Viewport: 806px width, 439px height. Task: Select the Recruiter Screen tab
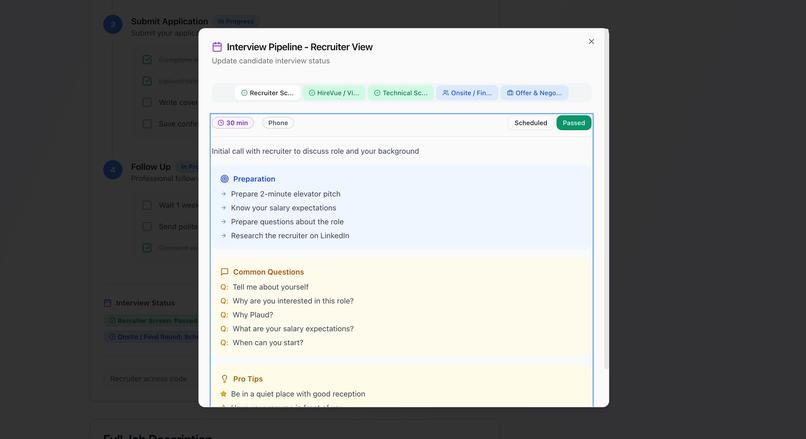(267, 93)
